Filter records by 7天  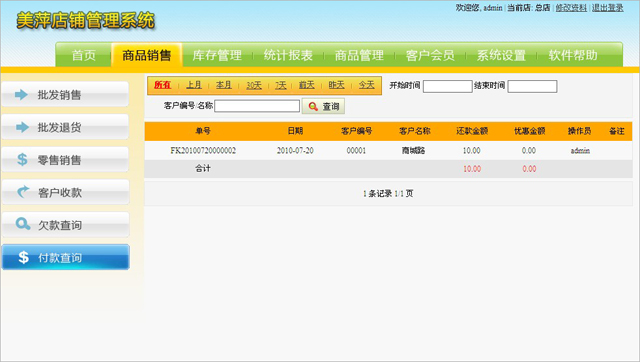pos(280,85)
